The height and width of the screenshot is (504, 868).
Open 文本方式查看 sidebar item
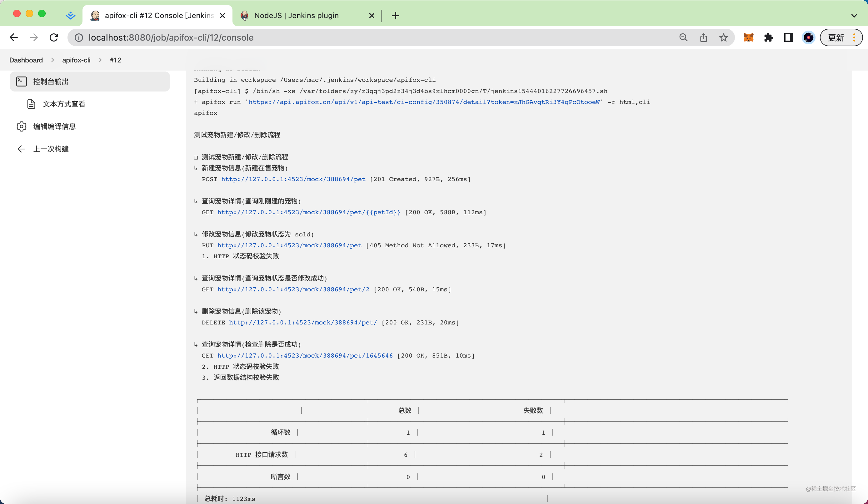click(x=64, y=104)
